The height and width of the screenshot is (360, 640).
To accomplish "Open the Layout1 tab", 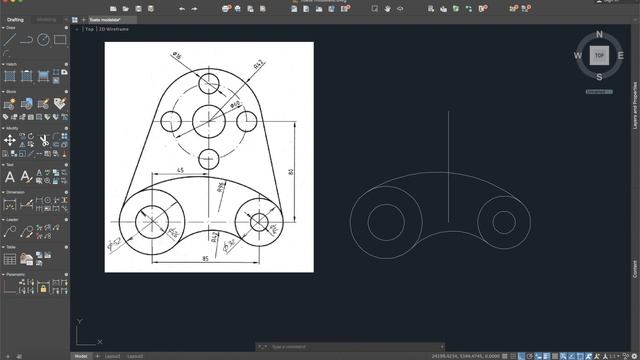I will [112, 356].
